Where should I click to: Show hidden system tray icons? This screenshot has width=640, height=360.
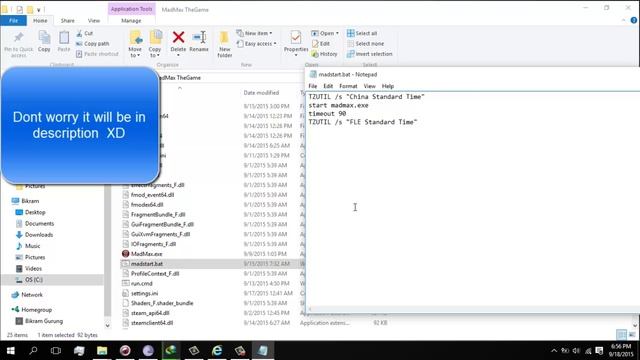(554, 351)
